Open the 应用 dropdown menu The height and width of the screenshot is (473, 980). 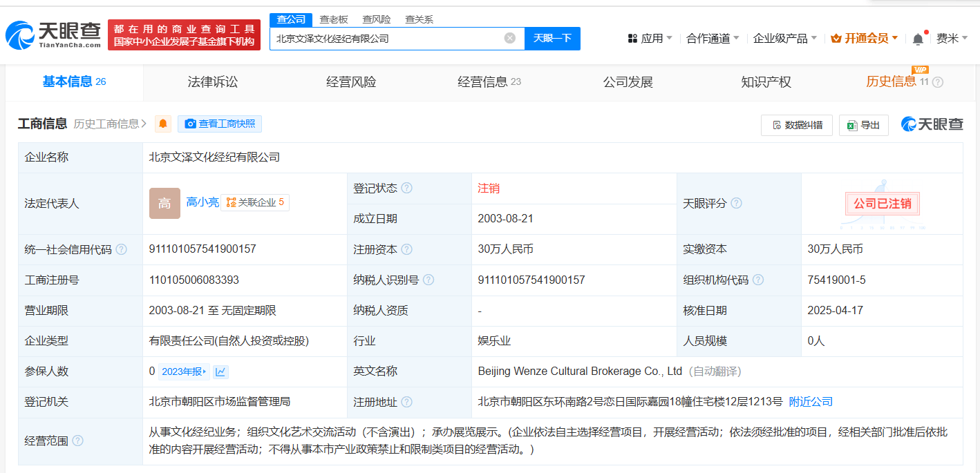click(650, 39)
